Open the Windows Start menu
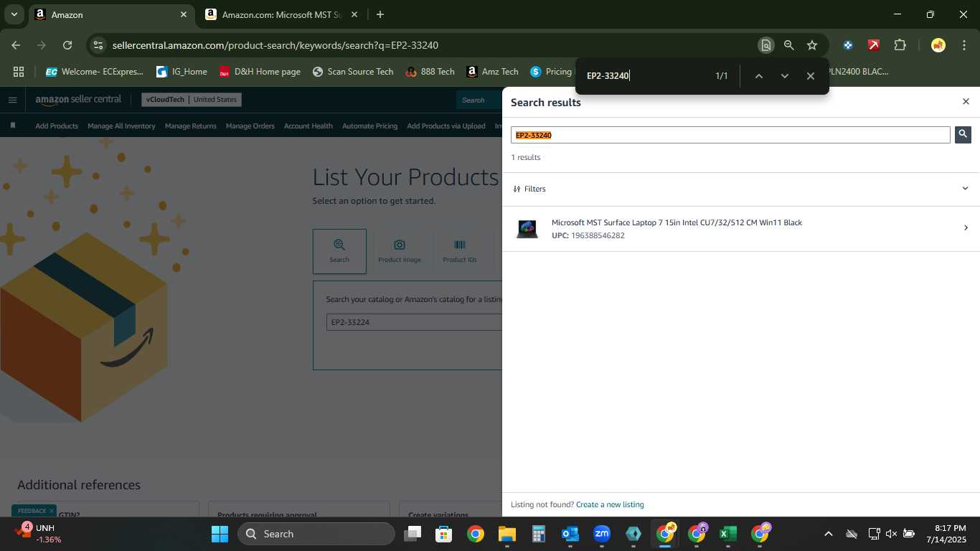980x551 pixels. pos(220,534)
